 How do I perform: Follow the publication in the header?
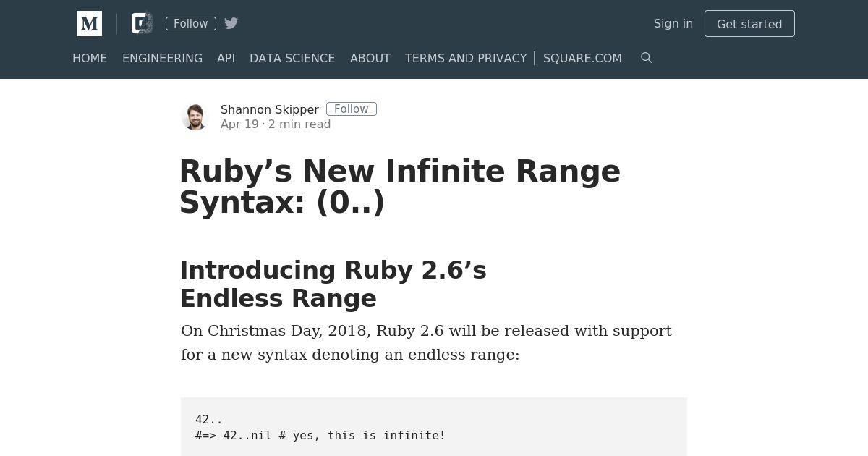coord(191,23)
